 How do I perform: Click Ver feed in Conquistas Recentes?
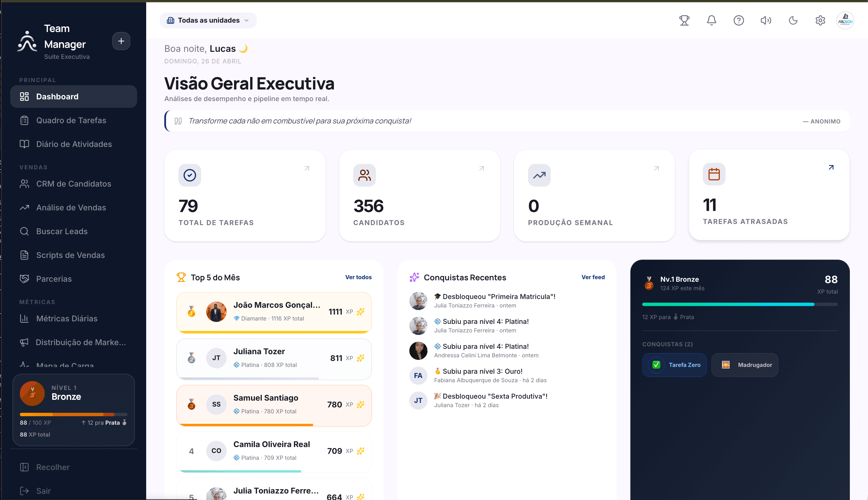(593, 277)
